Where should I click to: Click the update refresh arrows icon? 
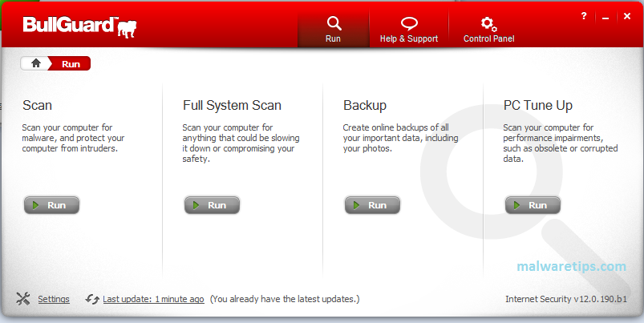coord(92,299)
